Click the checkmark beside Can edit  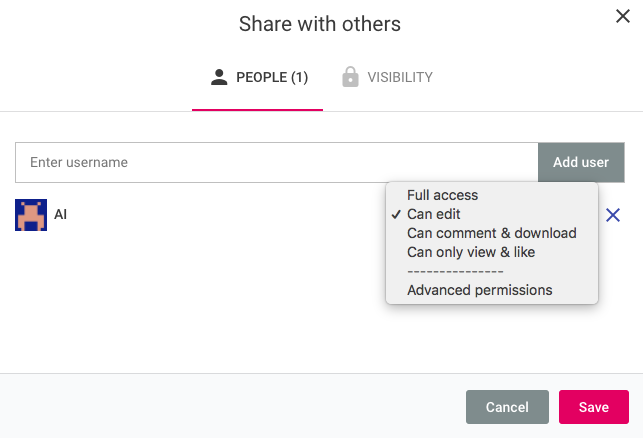(x=396, y=214)
